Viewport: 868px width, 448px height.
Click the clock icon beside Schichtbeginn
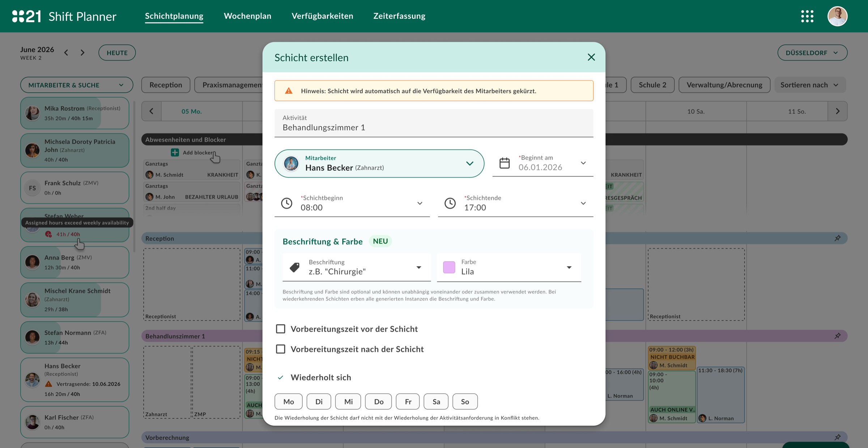pos(287,203)
